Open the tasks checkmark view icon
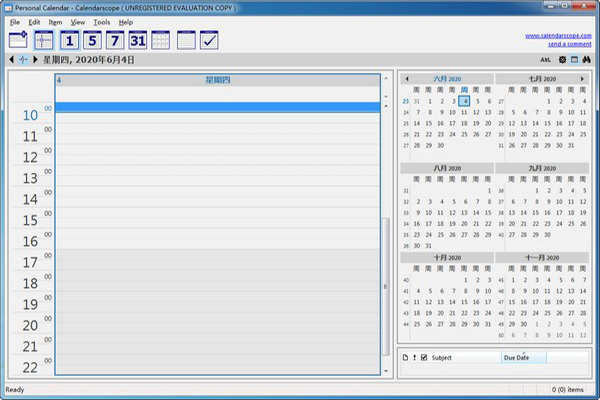The width and height of the screenshot is (600, 400). [x=209, y=41]
